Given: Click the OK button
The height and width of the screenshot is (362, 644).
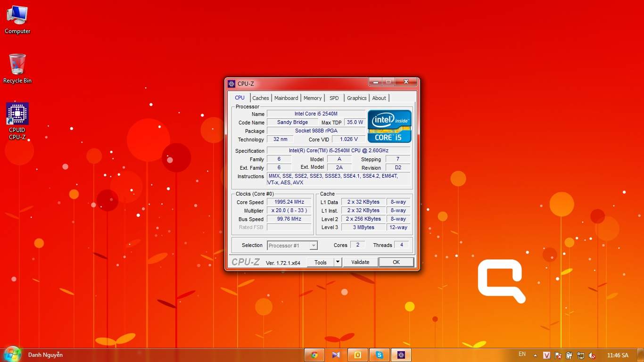Looking at the screenshot, I should click(x=396, y=262).
